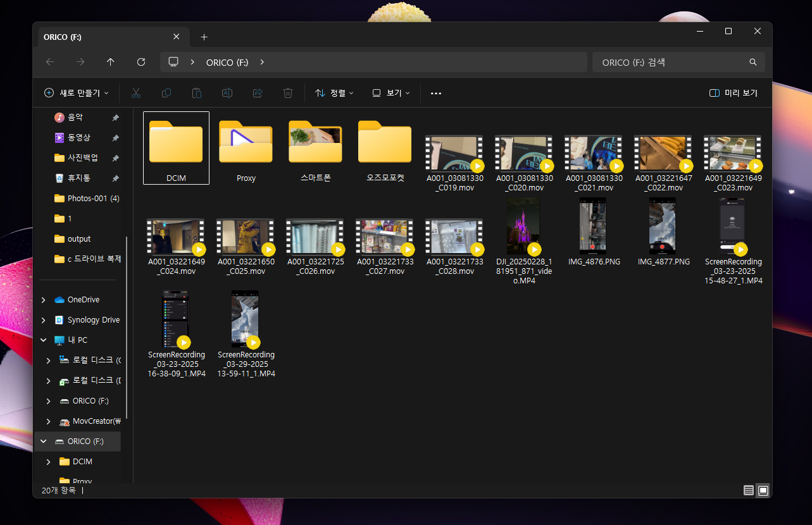The height and width of the screenshot is (525, 812).
Task: Click the Paste clipboard icon
Action: pos(197,93)
